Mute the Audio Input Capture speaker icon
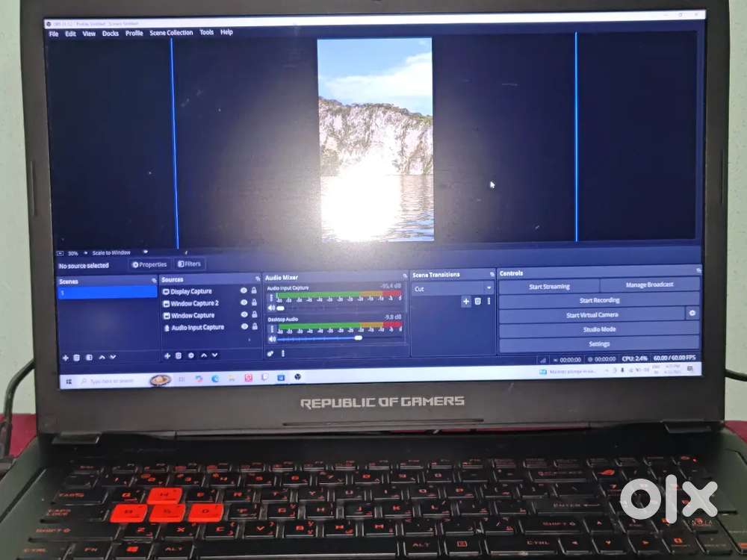 271,308
